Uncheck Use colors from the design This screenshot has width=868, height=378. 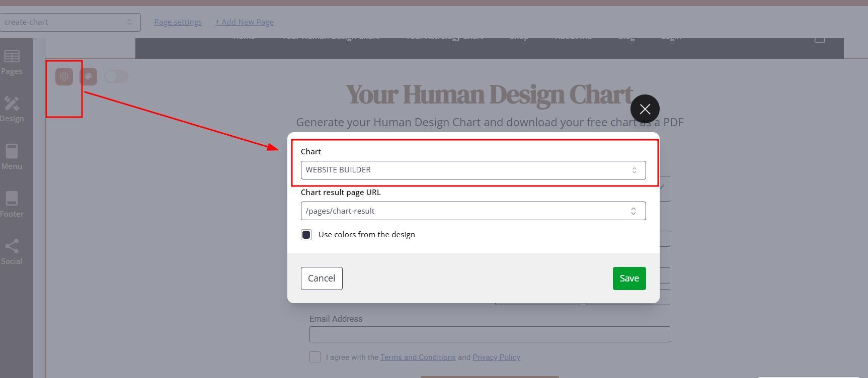pyautogui.click(x=306, y=235)
